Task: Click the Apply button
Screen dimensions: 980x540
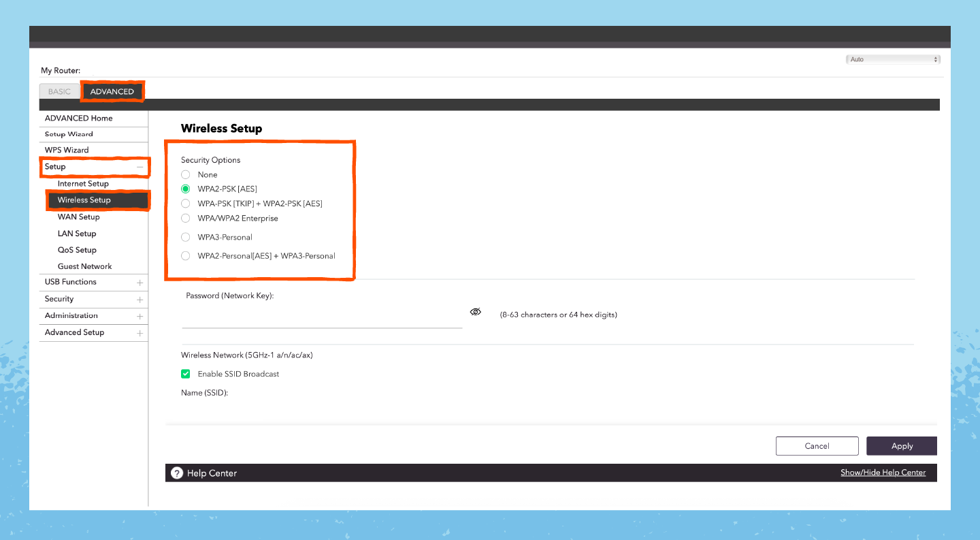Action: [902, 446]
